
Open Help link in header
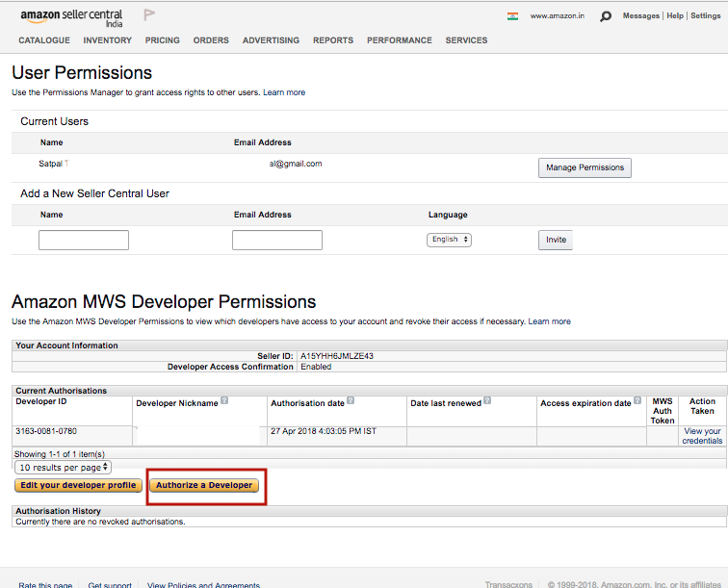point(675,15)
